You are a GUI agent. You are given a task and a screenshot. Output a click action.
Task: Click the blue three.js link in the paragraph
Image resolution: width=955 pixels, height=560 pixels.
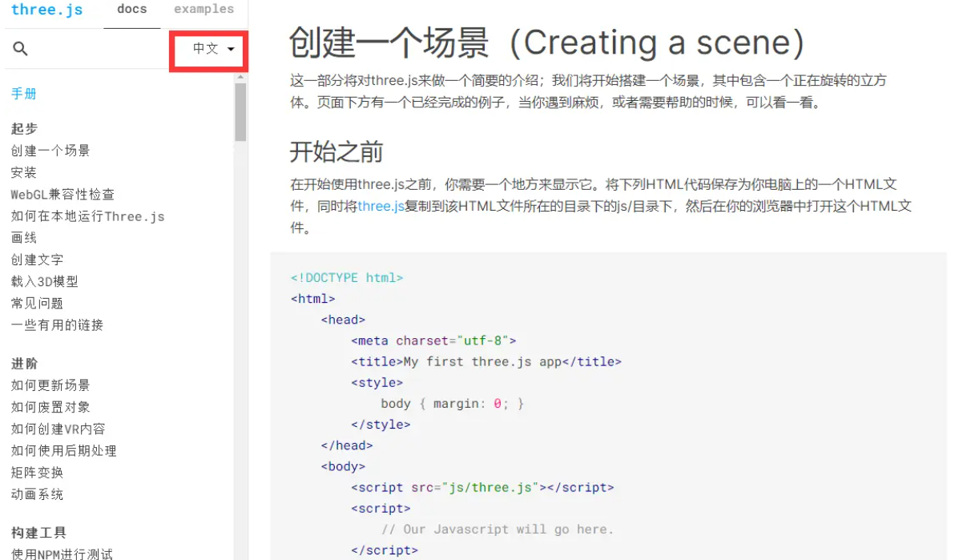[x=381, y=206]
